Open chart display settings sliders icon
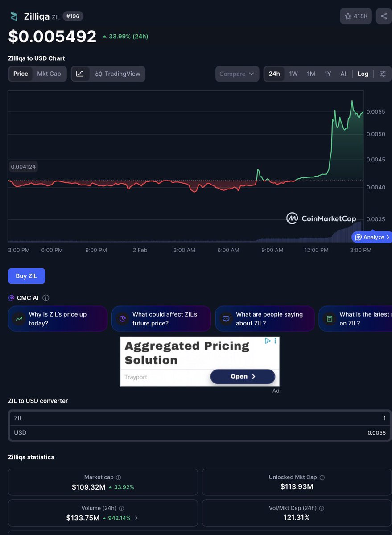 tap(383, 74)
